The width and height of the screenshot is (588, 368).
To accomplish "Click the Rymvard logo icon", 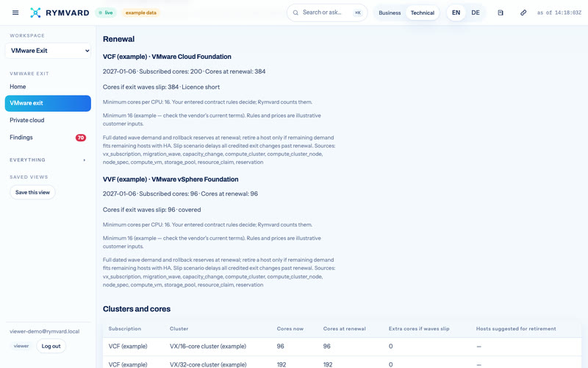I will (x=35, y=13).
